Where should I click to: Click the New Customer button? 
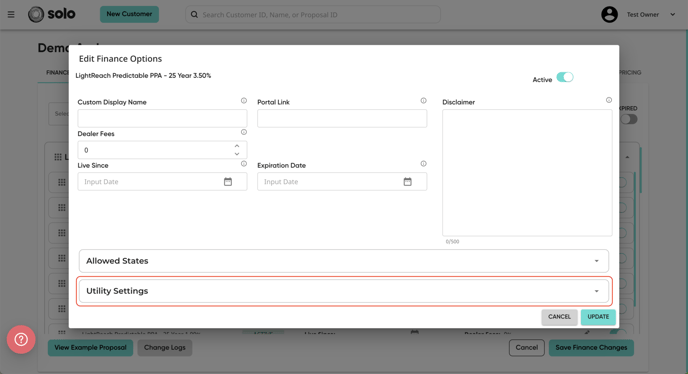[129, 14]
